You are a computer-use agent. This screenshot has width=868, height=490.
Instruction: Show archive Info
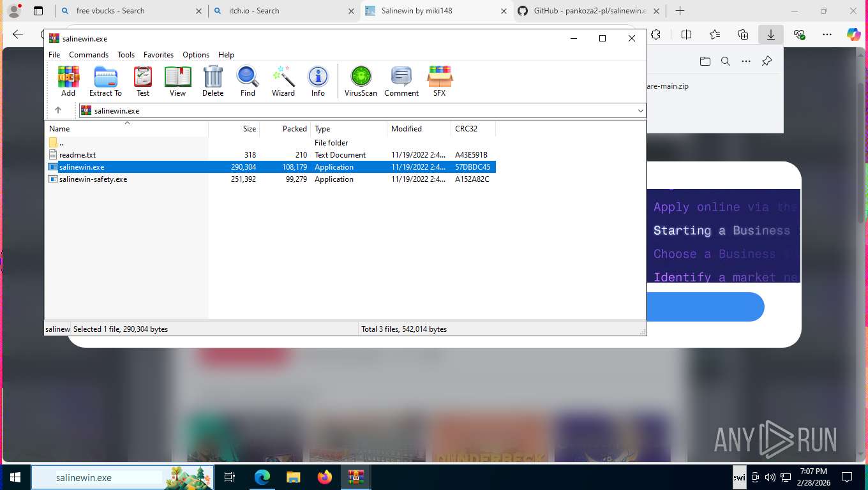318,81
